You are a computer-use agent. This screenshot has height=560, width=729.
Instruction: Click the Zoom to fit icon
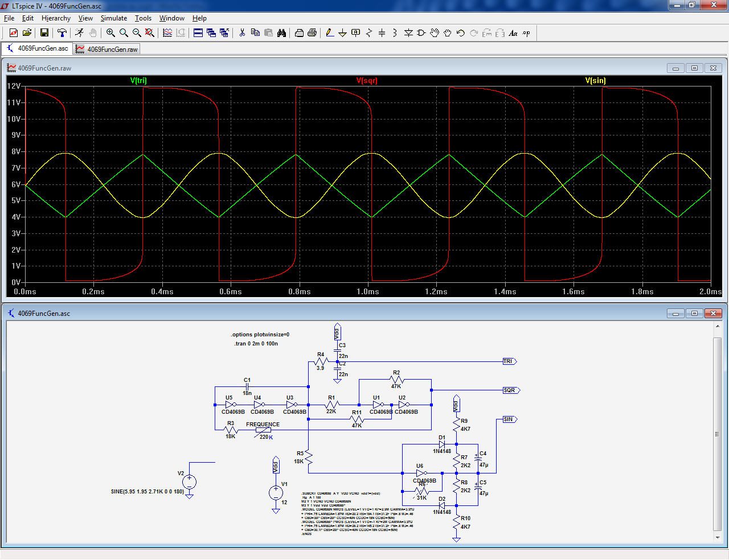[150, 33]
